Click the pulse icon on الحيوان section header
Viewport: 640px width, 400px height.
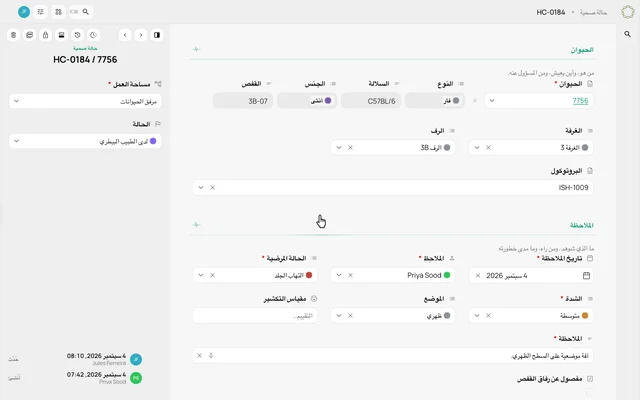[196, 49]
